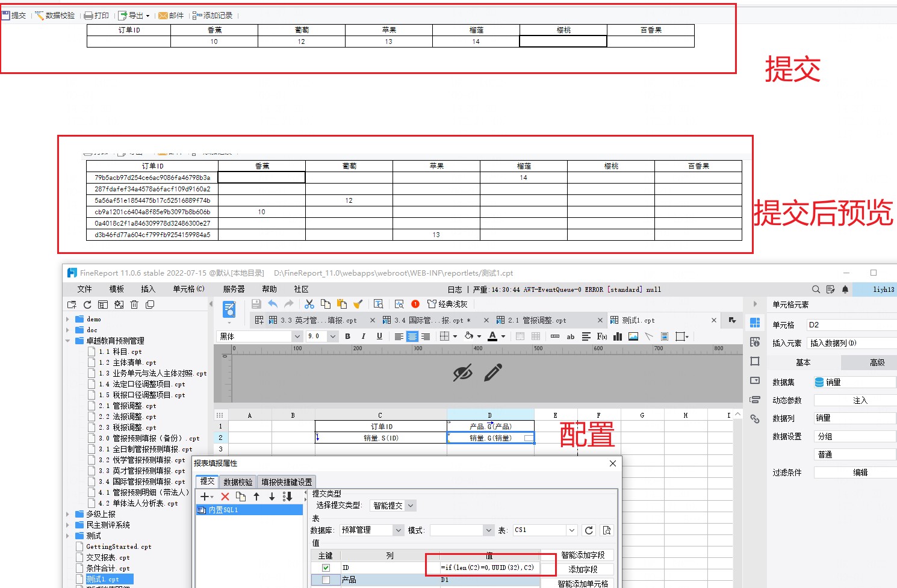This screenshot has width=897, height=588.
Task: Click the scissors cut icon
Action: pos(309,304)
